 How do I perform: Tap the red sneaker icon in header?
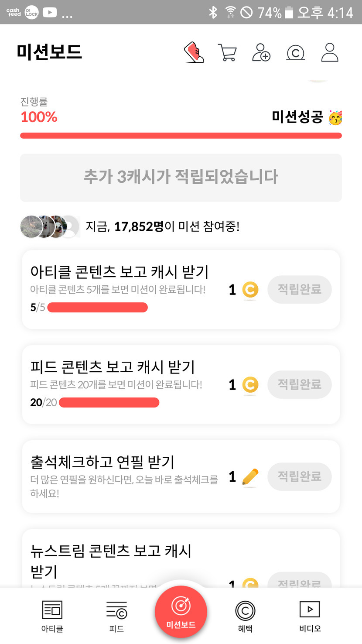click(x=194, y=53)
